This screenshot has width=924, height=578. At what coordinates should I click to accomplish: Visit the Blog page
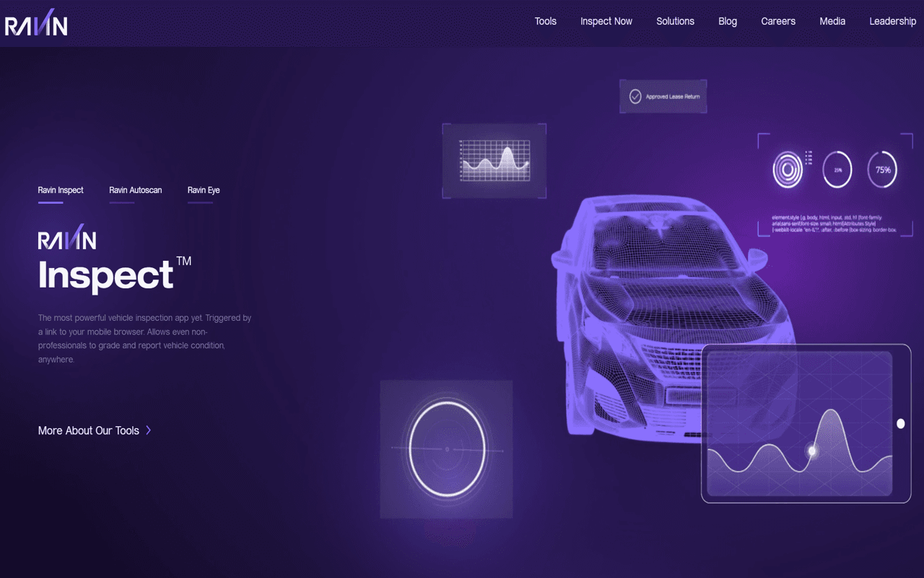click(728, 22)
